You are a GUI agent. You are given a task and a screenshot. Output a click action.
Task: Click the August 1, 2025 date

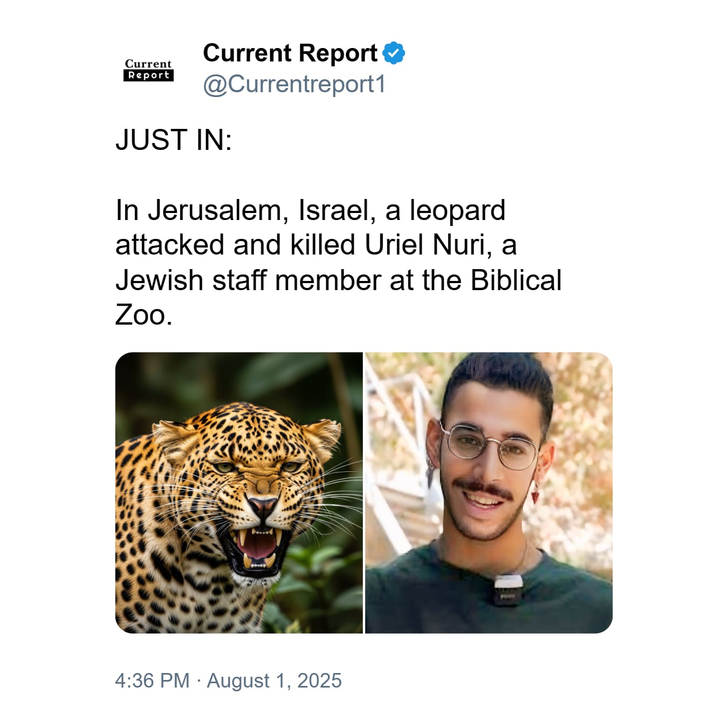tap(274, 681)
